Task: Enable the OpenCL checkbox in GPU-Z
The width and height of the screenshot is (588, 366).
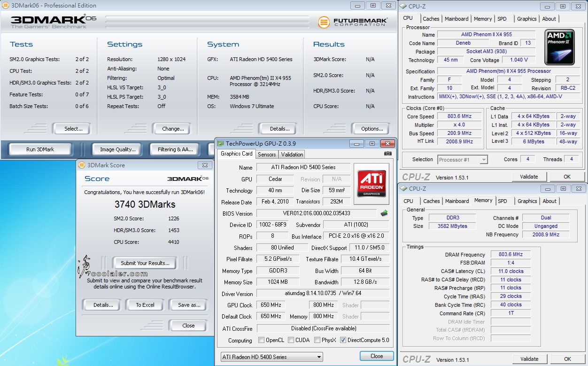Action: click(262, 340)
